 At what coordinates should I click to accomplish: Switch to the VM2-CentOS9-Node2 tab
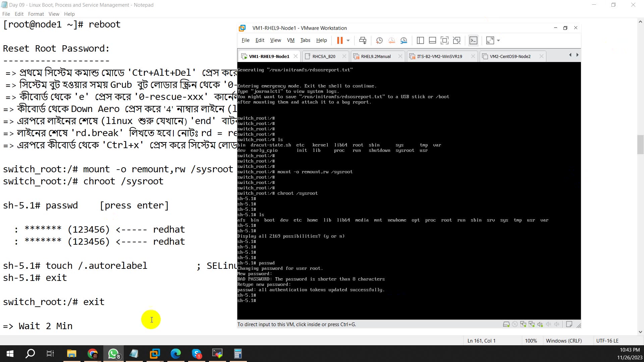click(x=510, y=56)
